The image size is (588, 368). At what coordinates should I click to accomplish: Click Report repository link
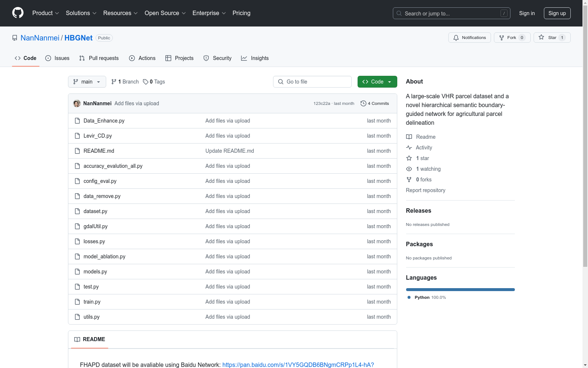pos(426,190)
